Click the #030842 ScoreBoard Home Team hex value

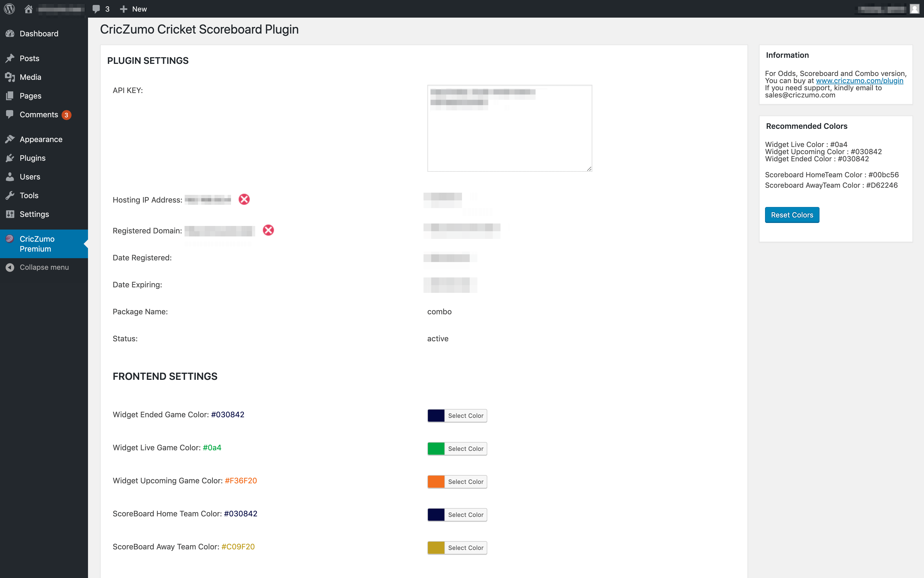point(241,514)
